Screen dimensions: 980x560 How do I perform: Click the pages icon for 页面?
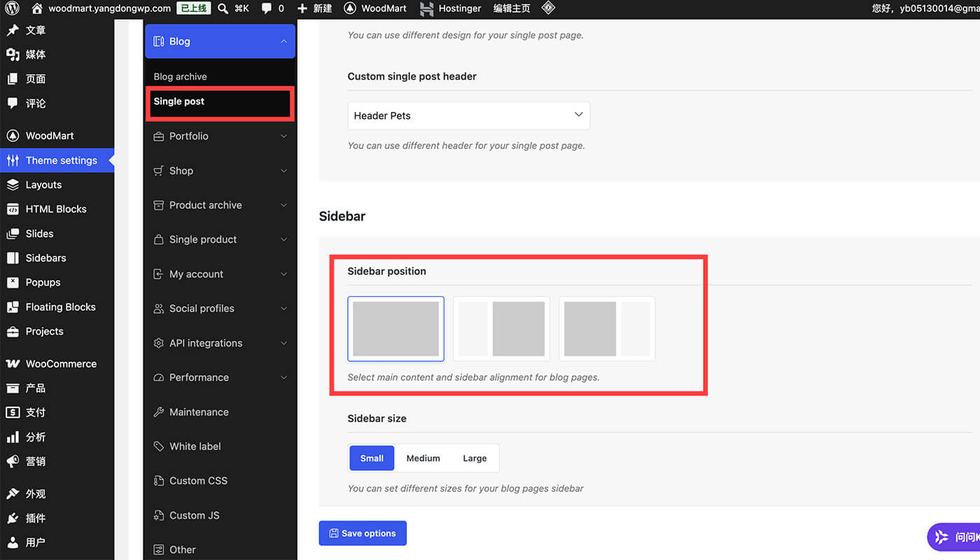click(x=13, y=79)
